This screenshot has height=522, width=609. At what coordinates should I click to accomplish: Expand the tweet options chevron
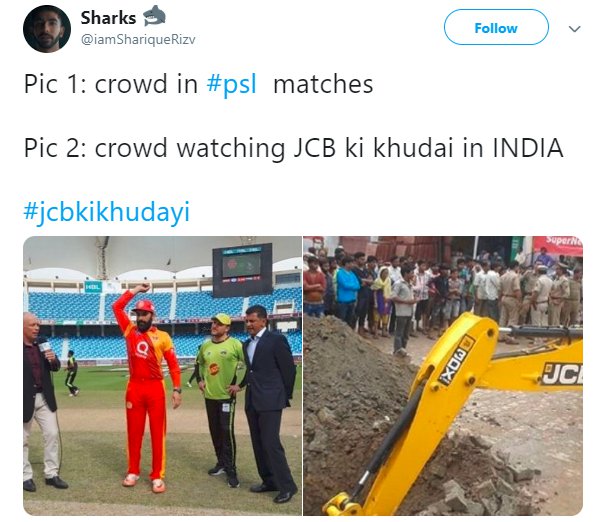[x=574, y=29]
